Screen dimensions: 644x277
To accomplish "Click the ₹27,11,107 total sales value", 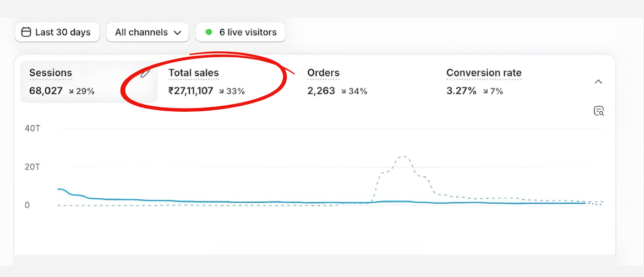I will coord(190,91).
